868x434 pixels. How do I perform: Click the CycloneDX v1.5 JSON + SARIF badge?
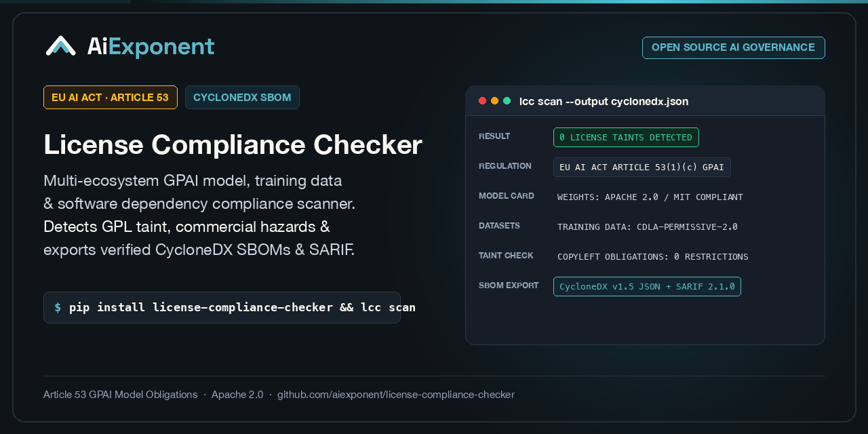point(647,286)
